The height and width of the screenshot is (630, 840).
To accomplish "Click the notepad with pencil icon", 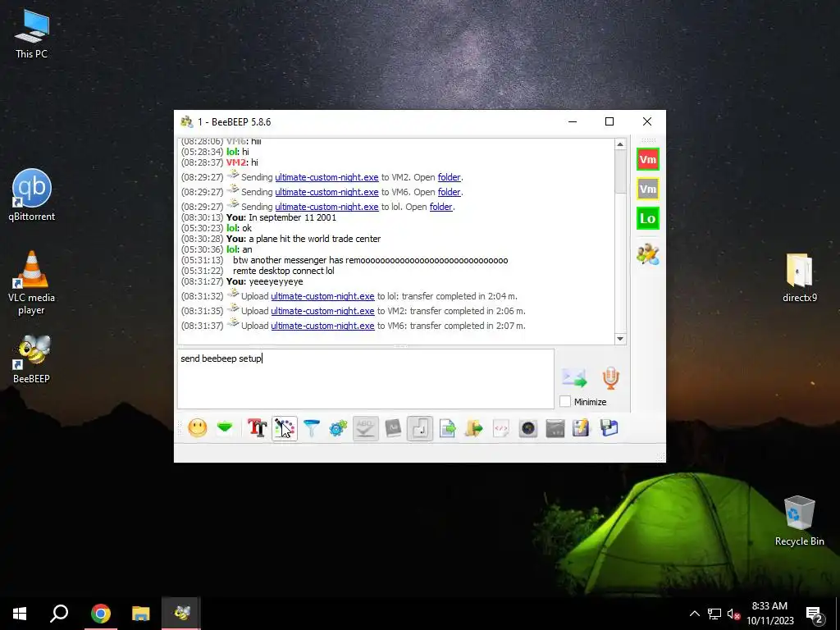I will (582, 428).
